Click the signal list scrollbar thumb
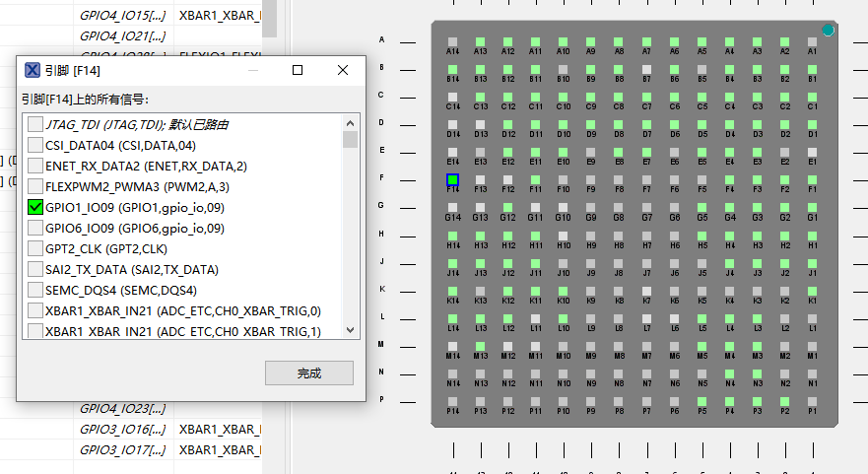868x474 pixels. click(x=350, y=140)
